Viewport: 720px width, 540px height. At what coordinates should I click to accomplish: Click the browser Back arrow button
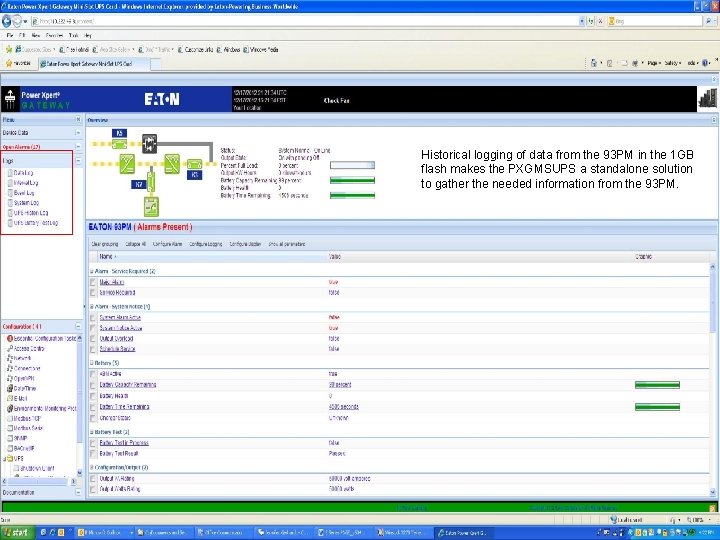[6, 21]
